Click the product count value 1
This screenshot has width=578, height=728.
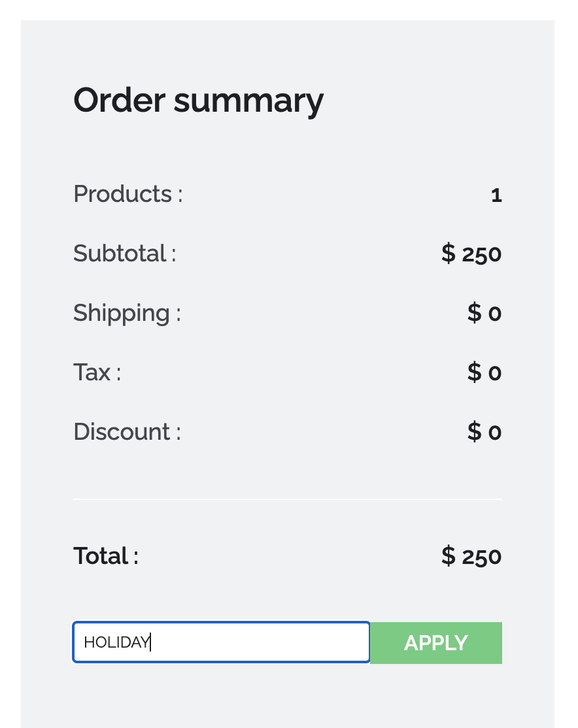pyautogui.click(x=496, y=194)
